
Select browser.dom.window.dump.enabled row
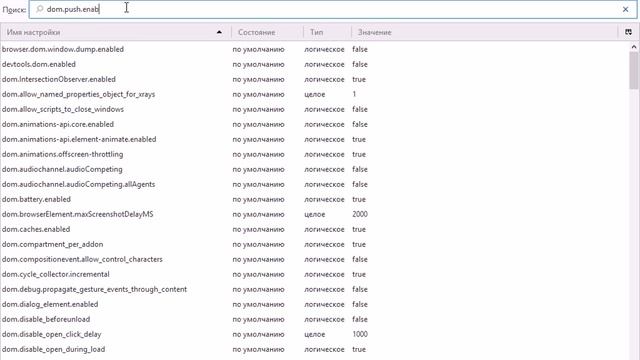click(314, 49)
